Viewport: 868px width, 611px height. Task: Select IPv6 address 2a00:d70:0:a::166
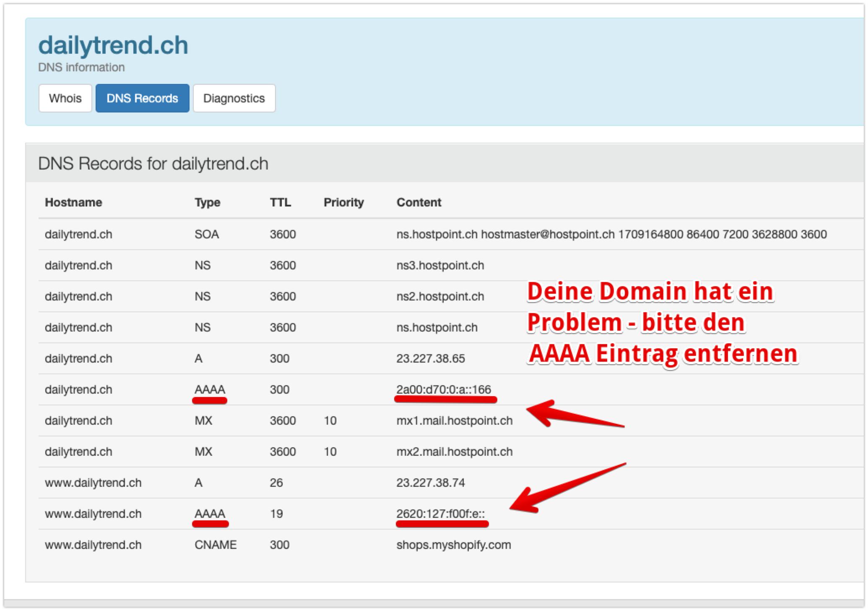pos(444,389)
